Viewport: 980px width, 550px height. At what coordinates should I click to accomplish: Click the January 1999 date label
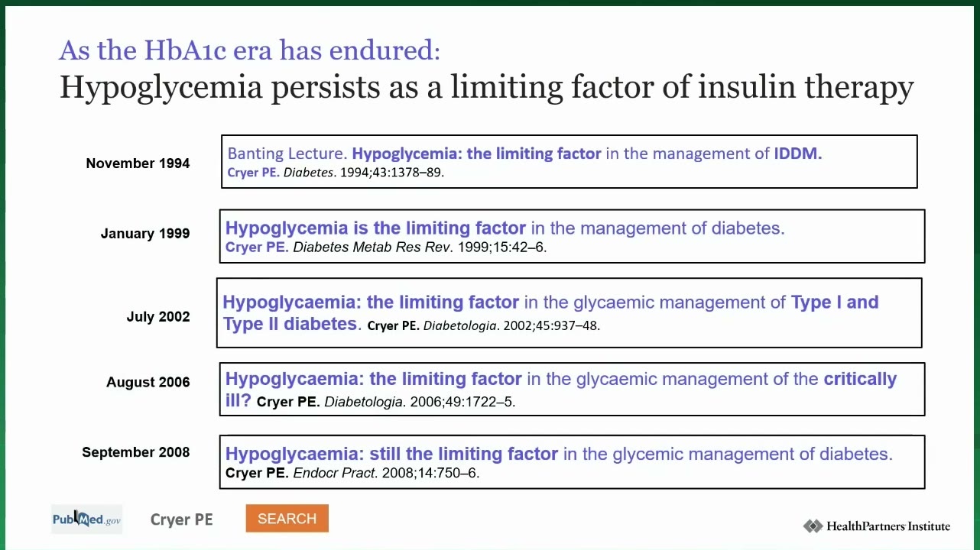point(145,233)
